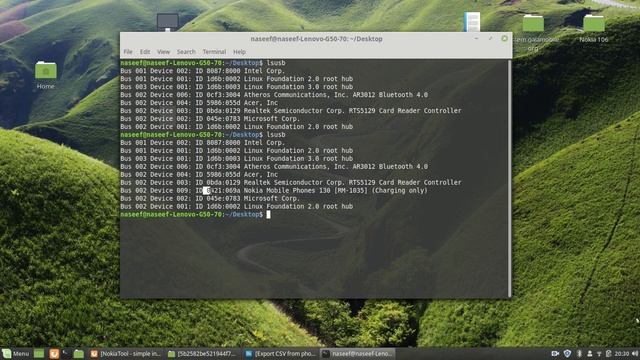640x360 pixels.
Task: Open the Terminal menu
Action: coord(214,52)
